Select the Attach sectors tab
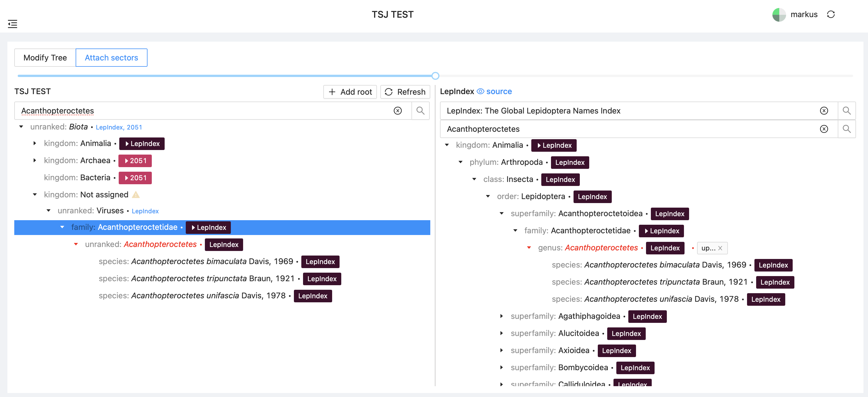 (x=112, y=58)
